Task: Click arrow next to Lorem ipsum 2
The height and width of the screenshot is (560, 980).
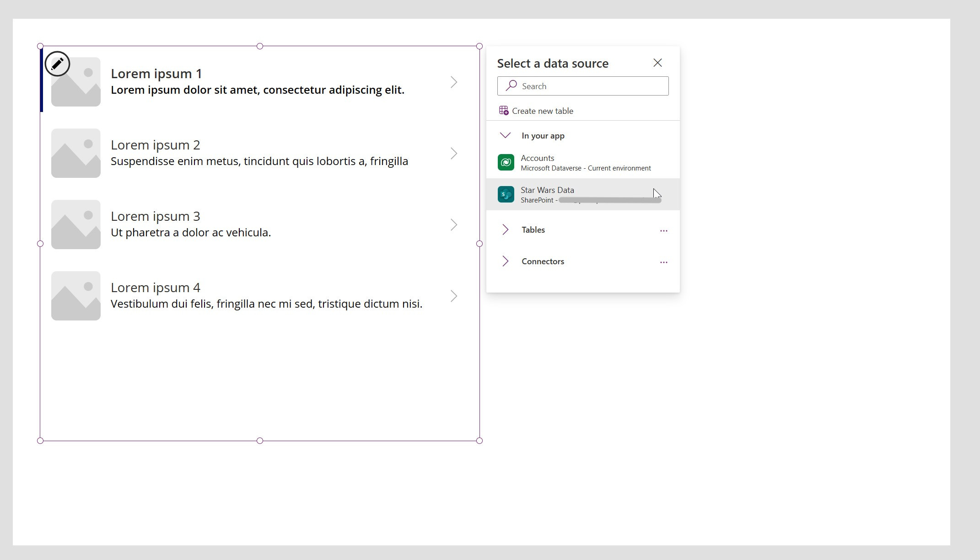Action: coord(453,154)
